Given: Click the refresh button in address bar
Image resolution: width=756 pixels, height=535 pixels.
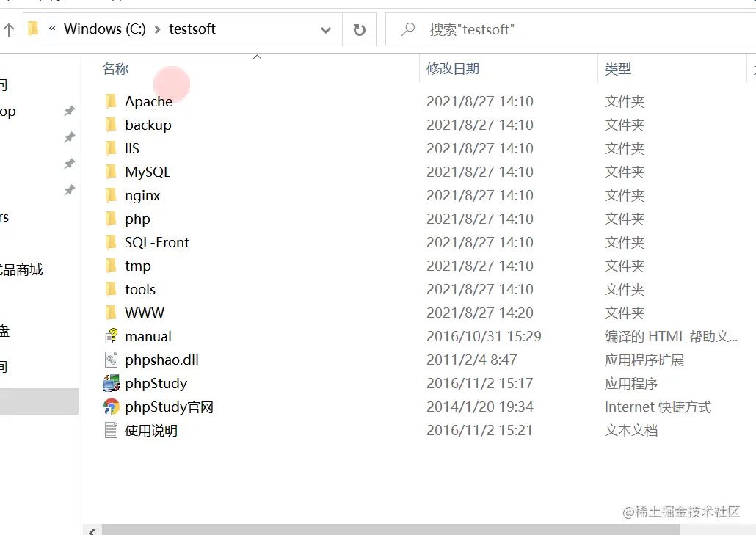Looking at the screenshot, I should [x=359, y=30].
